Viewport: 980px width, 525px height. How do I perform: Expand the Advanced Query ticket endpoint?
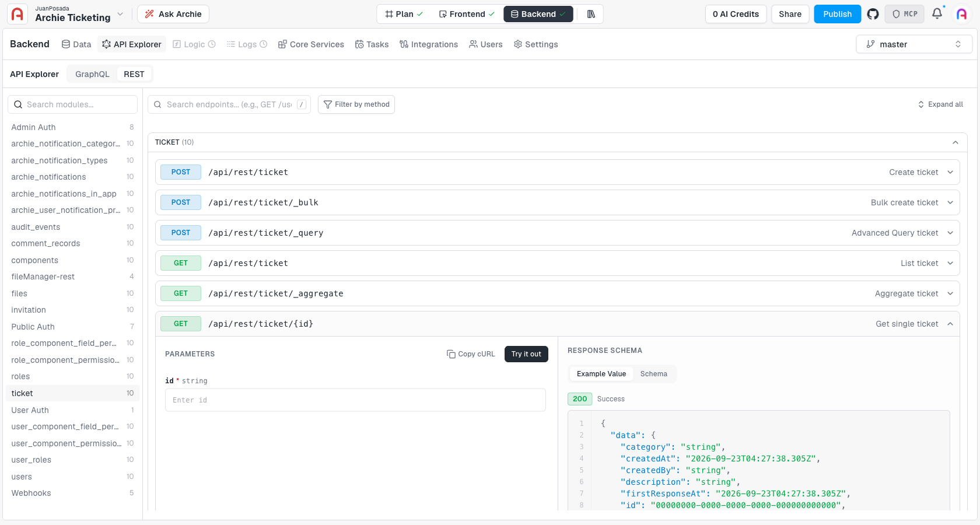click(x=558, y=233)
